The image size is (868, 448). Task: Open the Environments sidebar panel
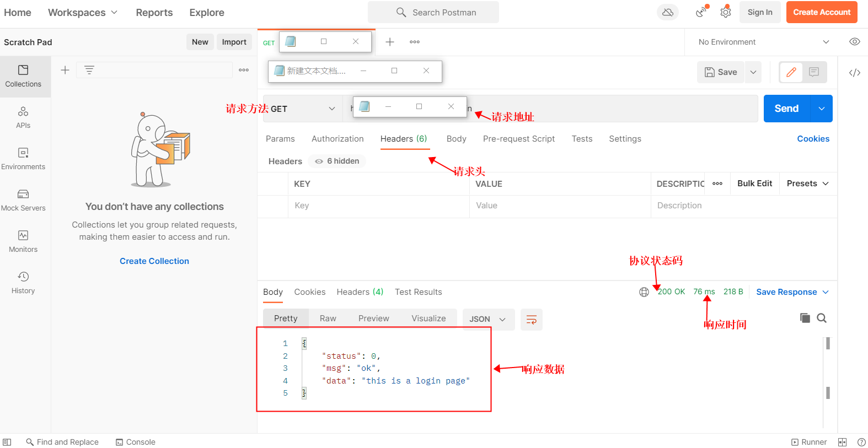pos(23,159)
